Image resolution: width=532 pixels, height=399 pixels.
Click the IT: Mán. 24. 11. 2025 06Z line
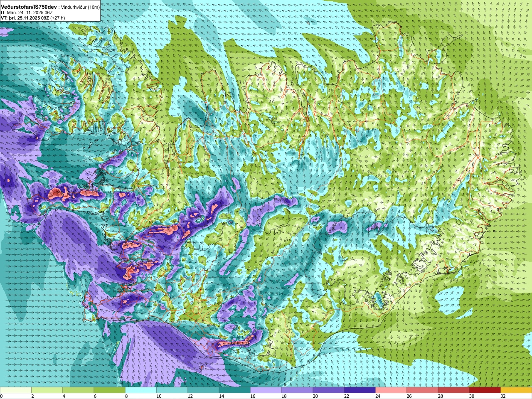[27, 13]
